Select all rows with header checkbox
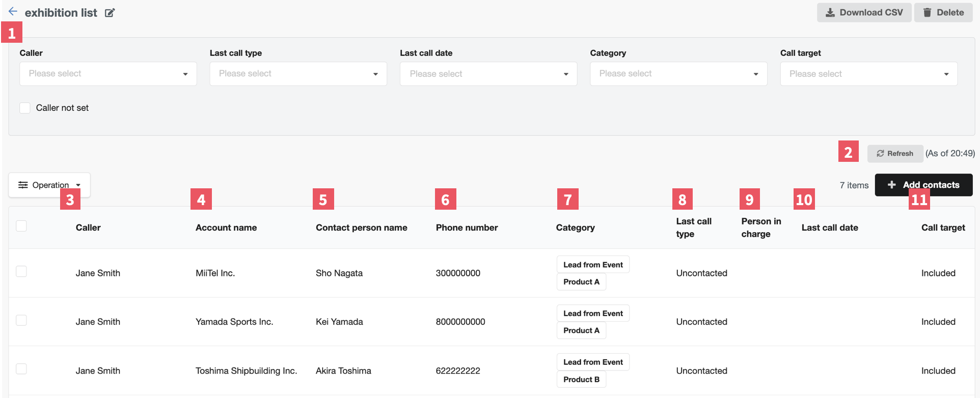 click(x=21, y=226)
